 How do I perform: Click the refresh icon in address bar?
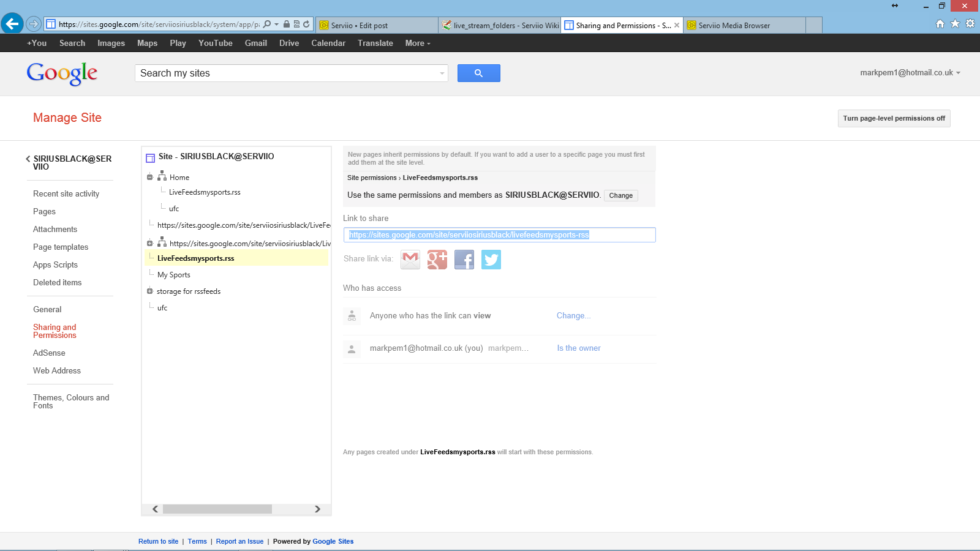306,24
